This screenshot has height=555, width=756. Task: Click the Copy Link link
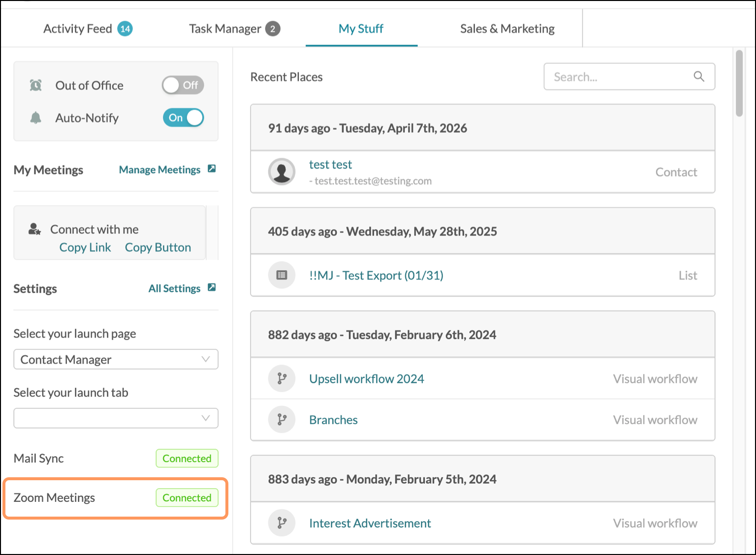coord(85,247)
